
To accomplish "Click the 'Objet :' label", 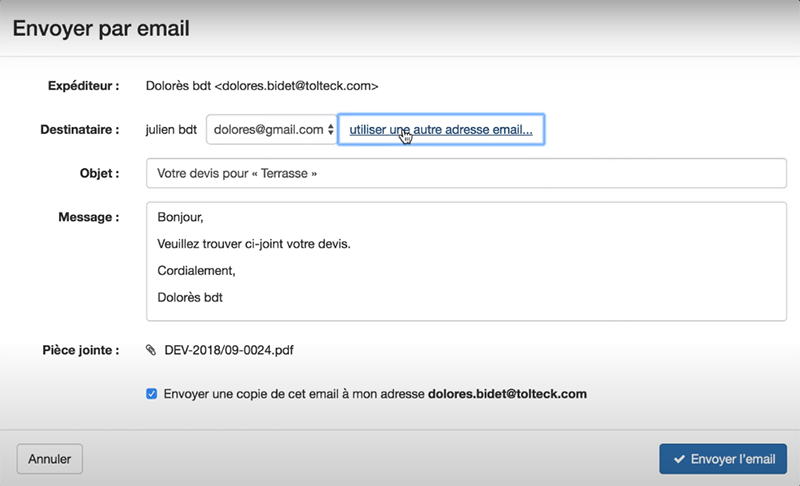I will click(99, 173).
